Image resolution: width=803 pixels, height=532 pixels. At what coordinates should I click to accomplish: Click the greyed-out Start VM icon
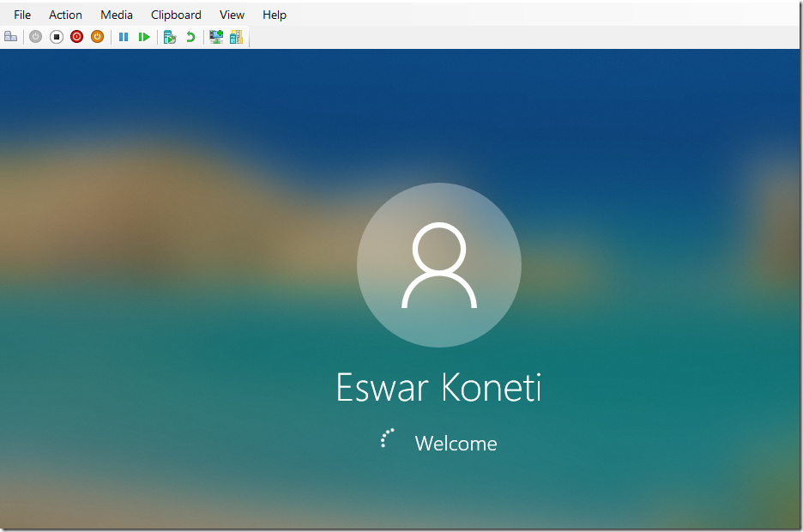(35, 37)
